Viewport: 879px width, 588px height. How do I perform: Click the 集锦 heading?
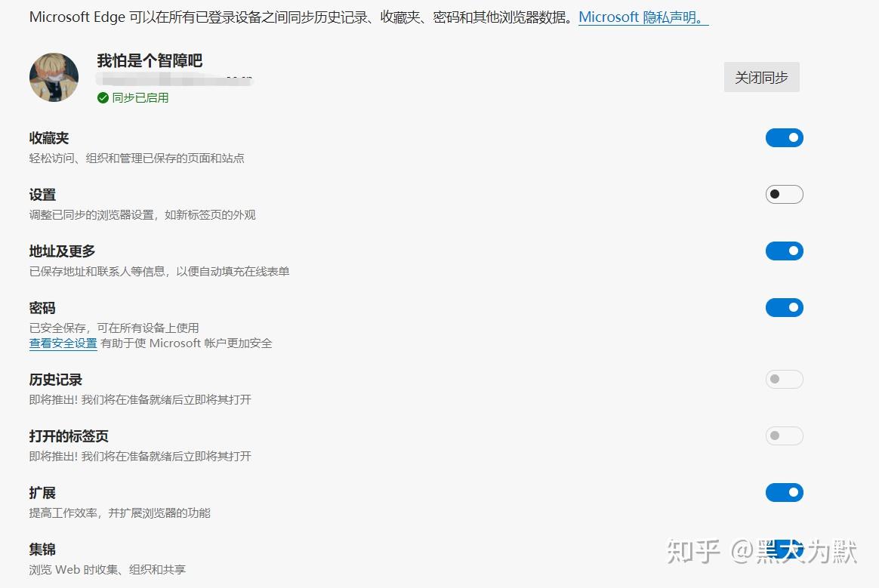pos(42,550)
